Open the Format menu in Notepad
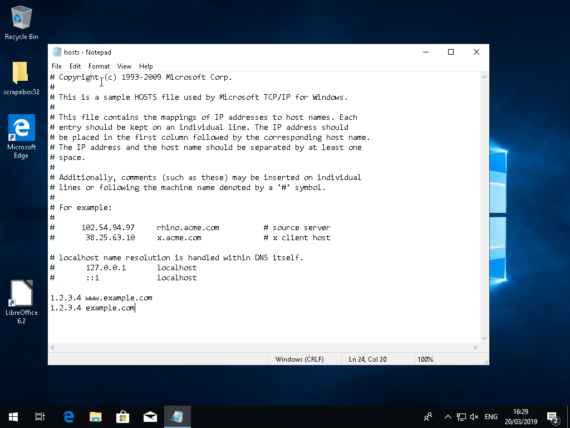 coord(99,66)
